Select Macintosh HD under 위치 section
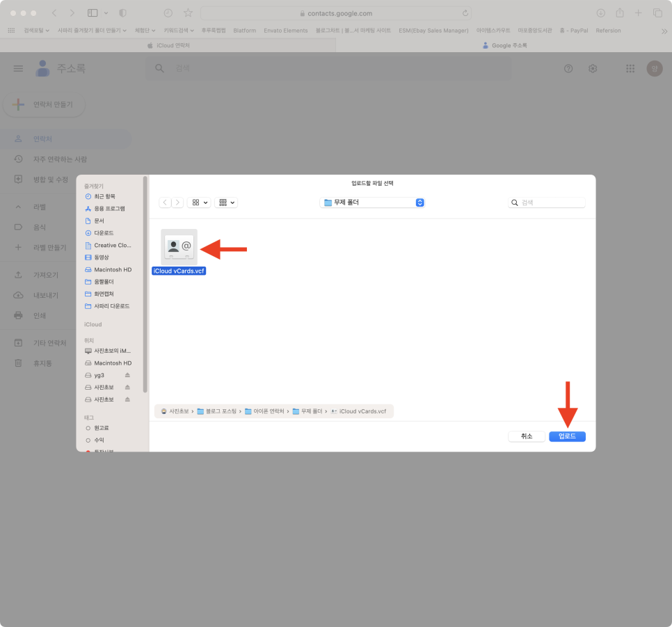Image resolution: width=672 pixels, height=627 pixels. pyautogui.click(x=109, y=363)
